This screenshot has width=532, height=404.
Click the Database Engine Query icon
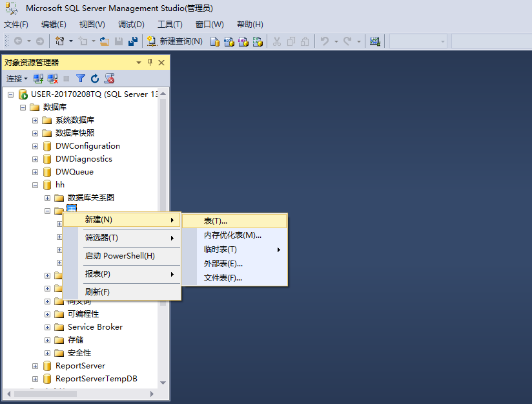coord(215,41)
